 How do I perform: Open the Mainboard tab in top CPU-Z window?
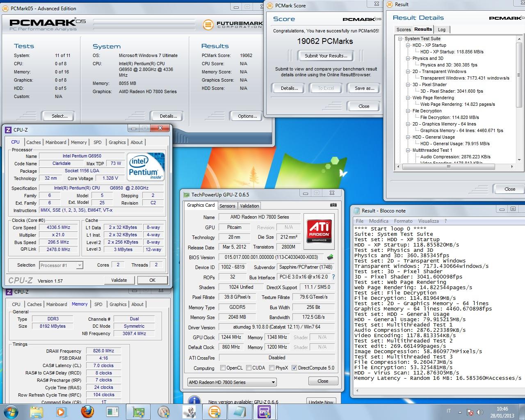point(56,142)
